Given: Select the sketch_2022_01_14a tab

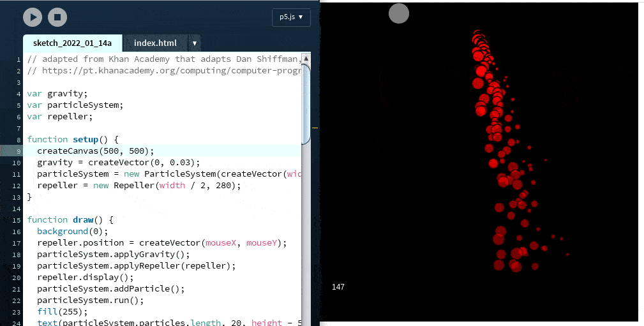Looking at the screenshot, I should (72, 43).
